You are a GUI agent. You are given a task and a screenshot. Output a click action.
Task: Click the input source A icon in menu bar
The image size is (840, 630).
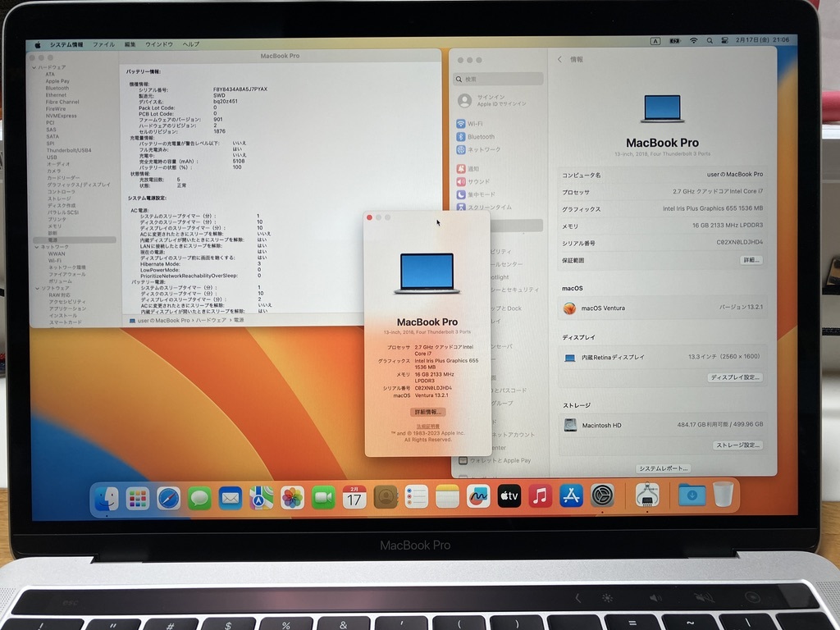(655, 41)
